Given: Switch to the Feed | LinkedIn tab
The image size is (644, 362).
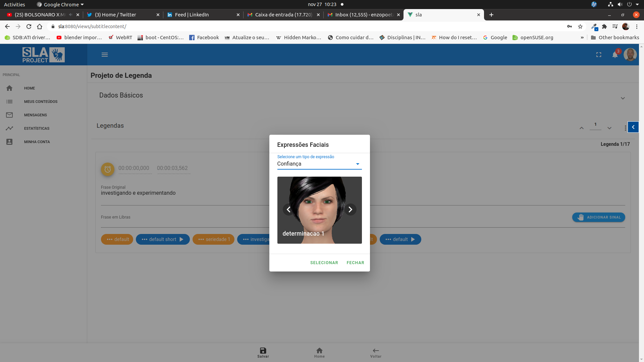Looking at the screenshot, I should (x=192, y=15).
